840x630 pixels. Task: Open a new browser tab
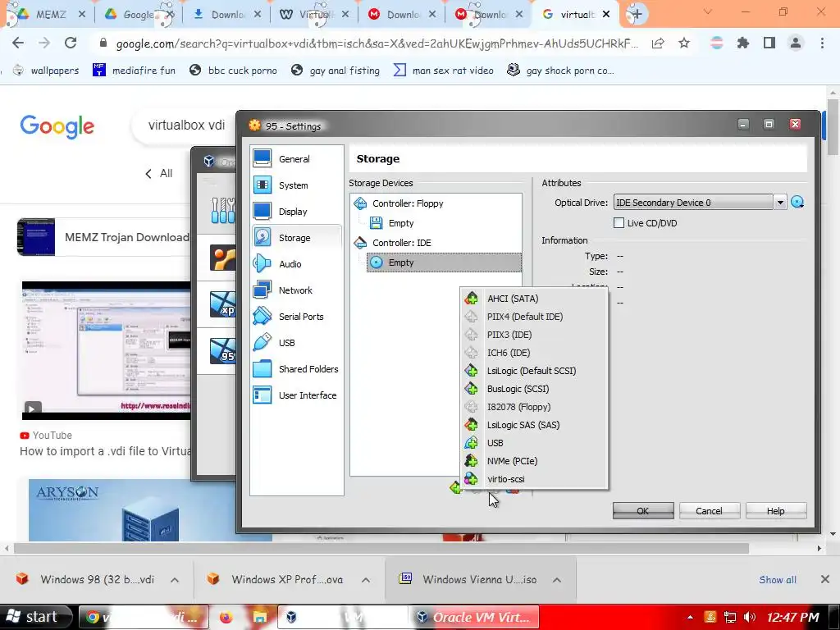[636, 15]
